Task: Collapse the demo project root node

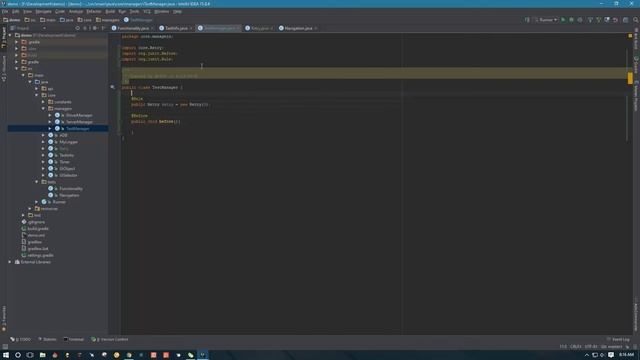Action: [x=10, y=35]
